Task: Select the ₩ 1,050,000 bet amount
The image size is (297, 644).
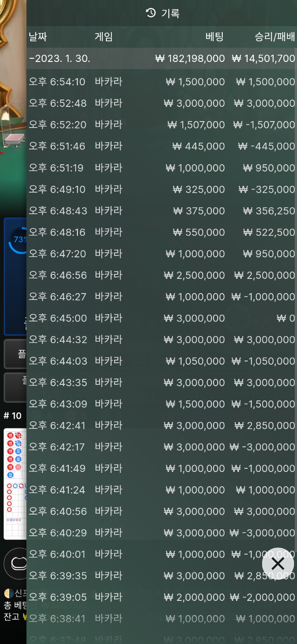Action: (x=195, y=361)
